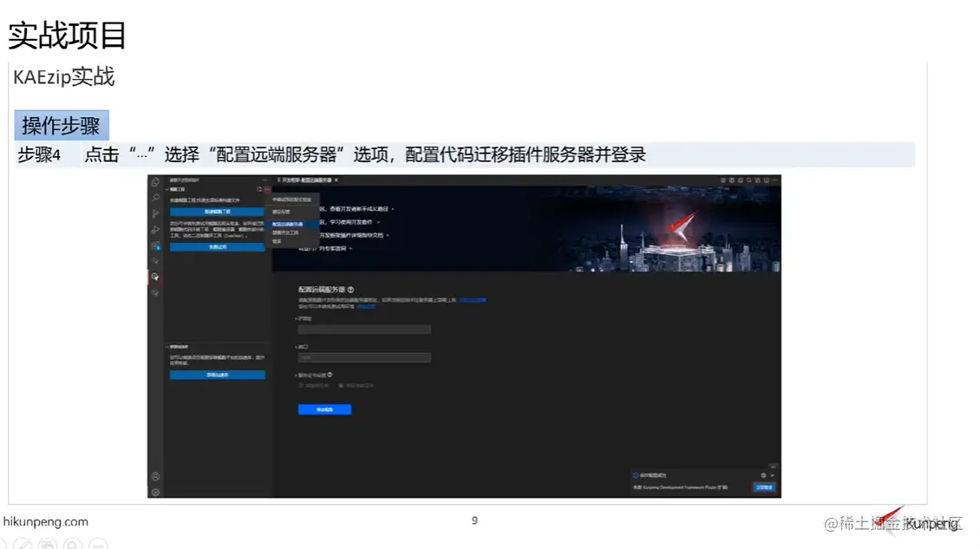Open the first banner link with arrow

[356, 209]
